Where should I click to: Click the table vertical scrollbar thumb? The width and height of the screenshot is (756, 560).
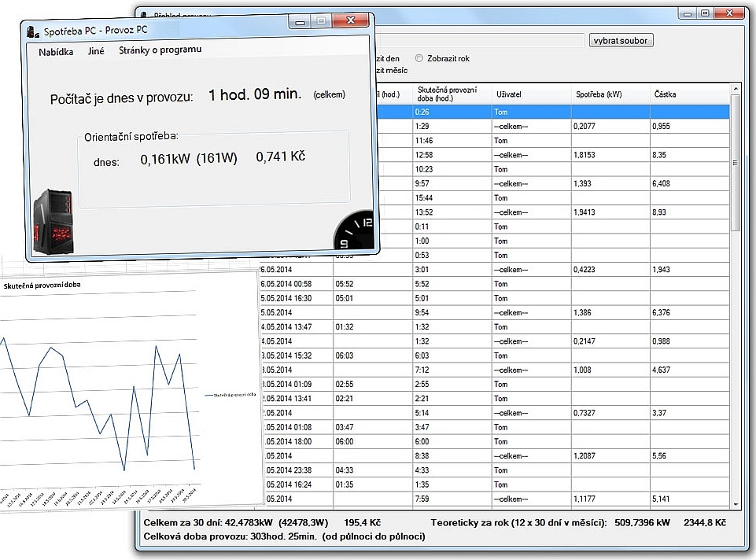click(x=736, y=162)
